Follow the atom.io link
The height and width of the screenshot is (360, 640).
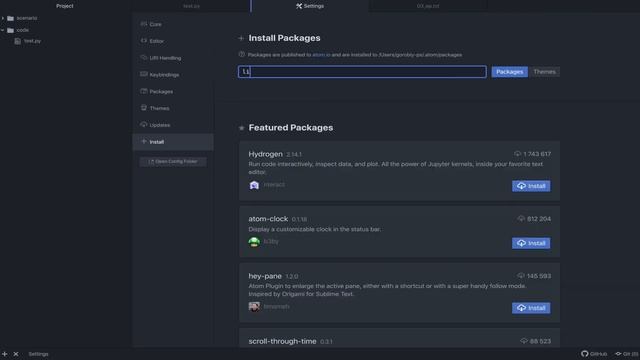321,55
